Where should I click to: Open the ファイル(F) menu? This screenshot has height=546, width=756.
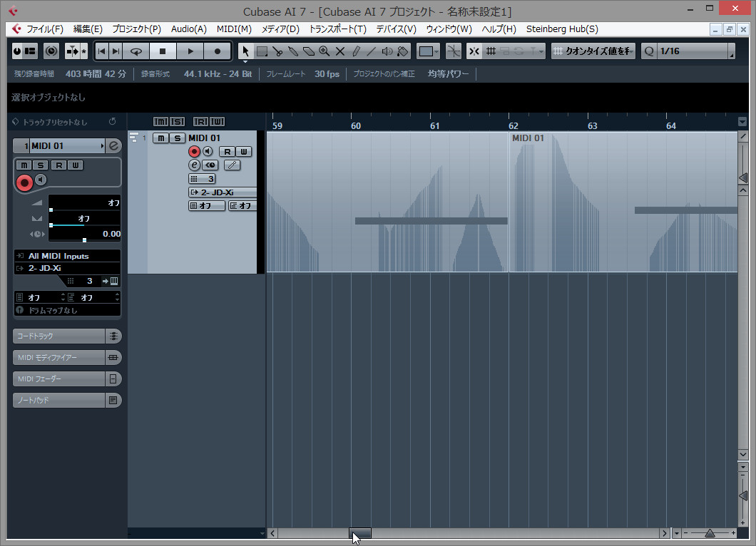click(x=45, y=29)
